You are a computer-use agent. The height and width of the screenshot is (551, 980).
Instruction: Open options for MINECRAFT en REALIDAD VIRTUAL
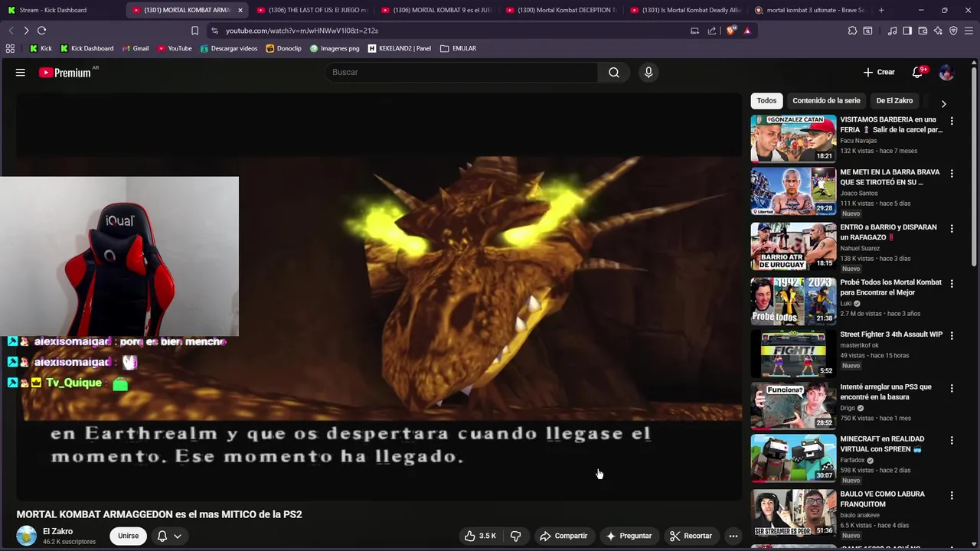pos(952,440)
